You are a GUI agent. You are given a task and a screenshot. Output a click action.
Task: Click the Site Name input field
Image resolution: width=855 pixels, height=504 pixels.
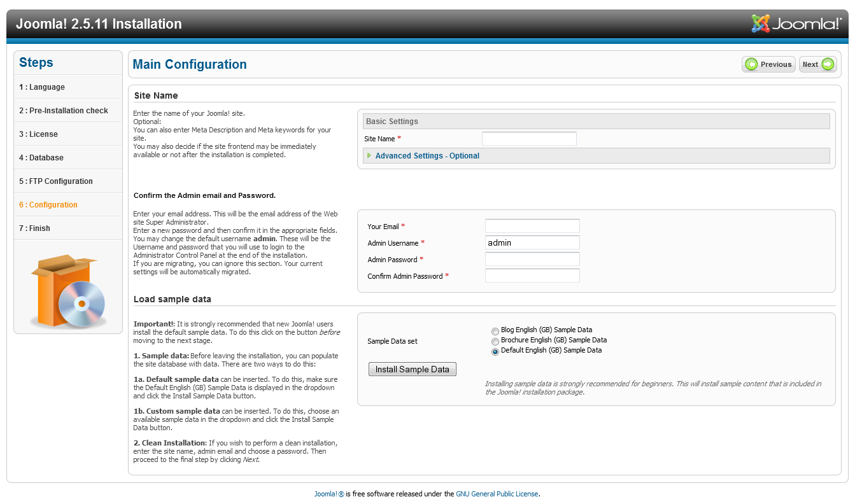point(529,139)
